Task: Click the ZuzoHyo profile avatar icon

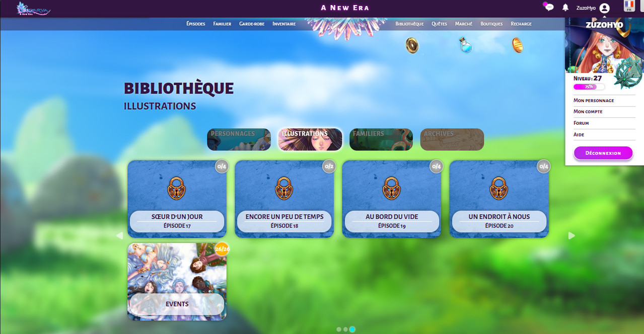Action: [605, 8]
